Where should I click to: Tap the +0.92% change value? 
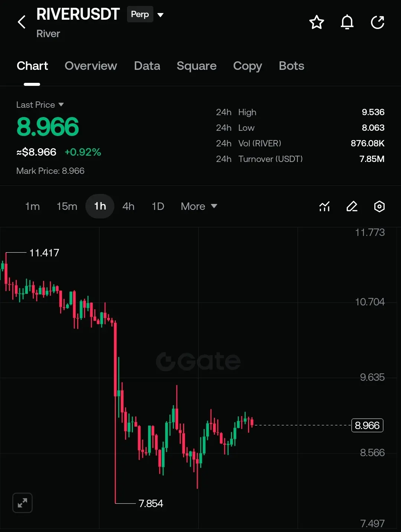(83, 152)
